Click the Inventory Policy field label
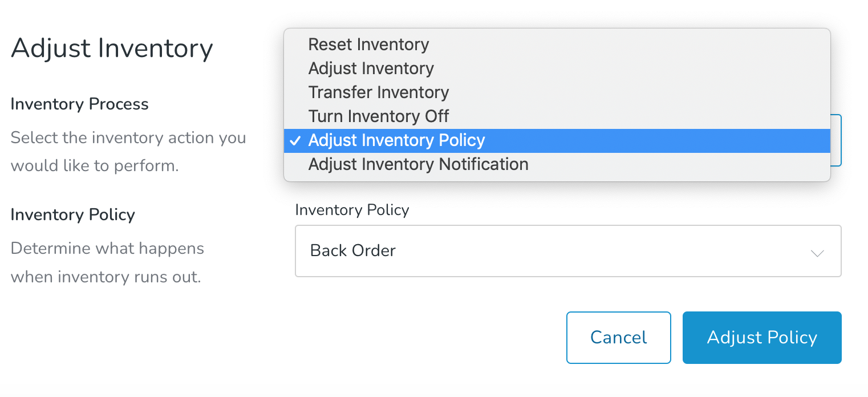Image resolution: width=868 pixels, height=397 pixels. pyautogui.click(x=351, y=210)
